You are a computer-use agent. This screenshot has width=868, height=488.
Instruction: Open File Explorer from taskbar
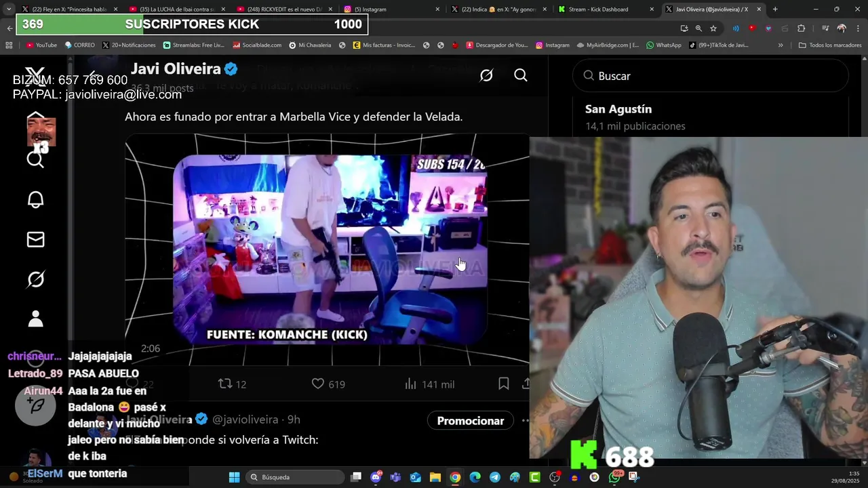435,477
